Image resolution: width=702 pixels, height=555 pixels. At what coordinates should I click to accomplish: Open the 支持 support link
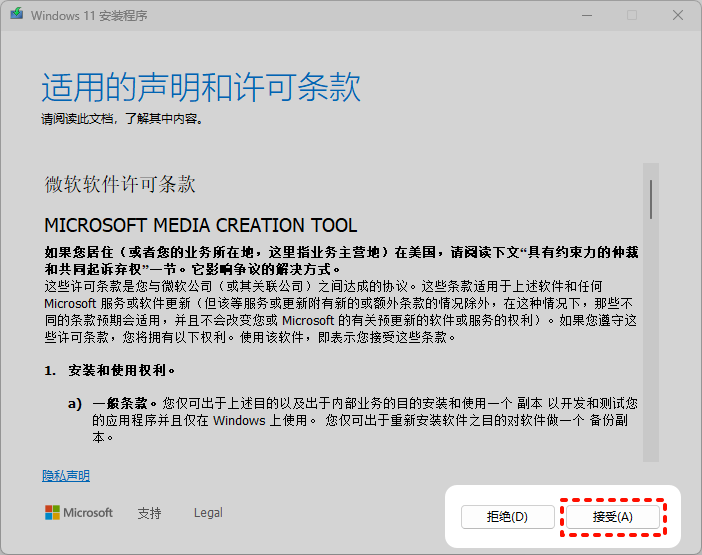click(149, 513)
